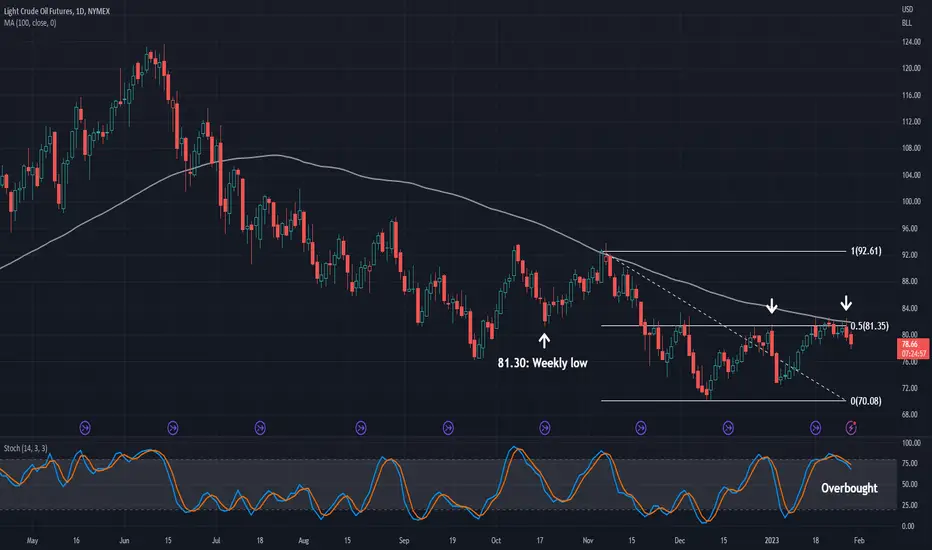Click the 72.00 price axis label
Screen dimensions: 932x550
click(x=910, y=388)
